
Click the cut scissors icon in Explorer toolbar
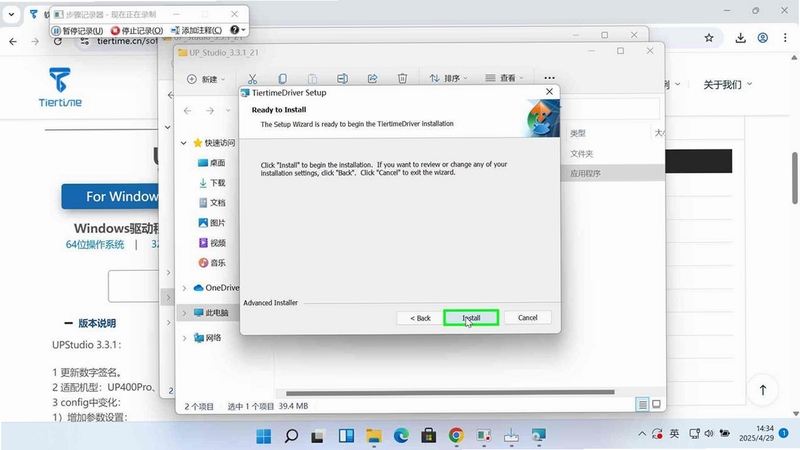tap(252, 79)
